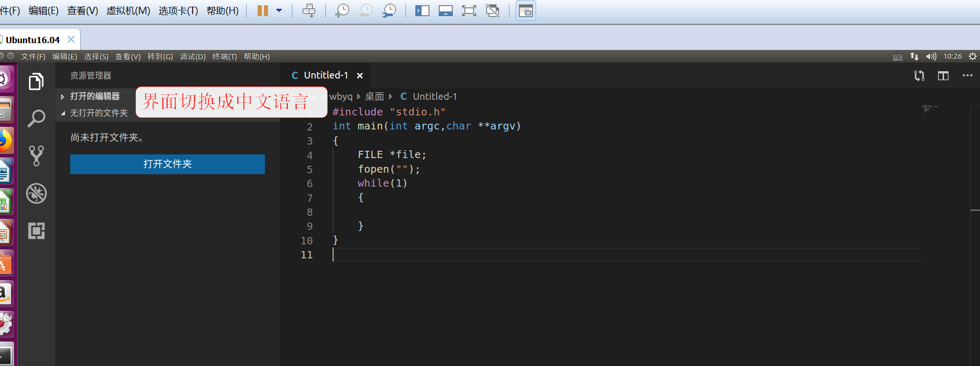Toggle the thumbnail bar view icon
The image size is (980, 366).
[446, 11]
